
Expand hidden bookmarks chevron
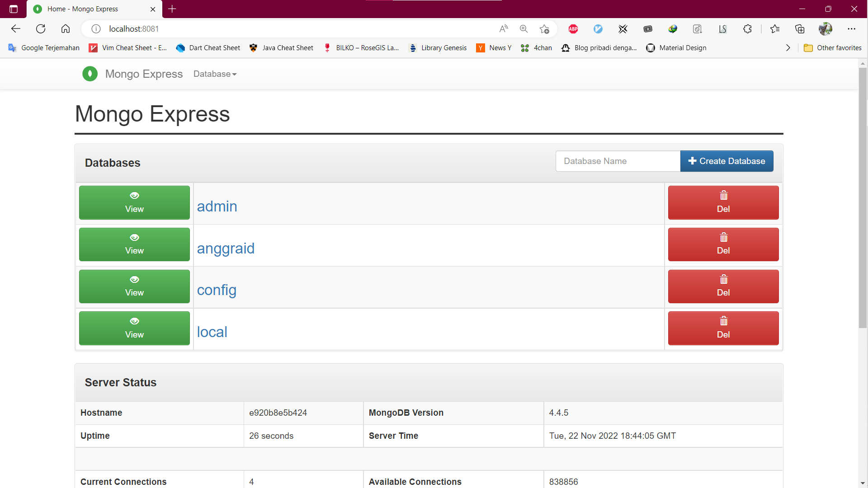click(x=788, y=48)
